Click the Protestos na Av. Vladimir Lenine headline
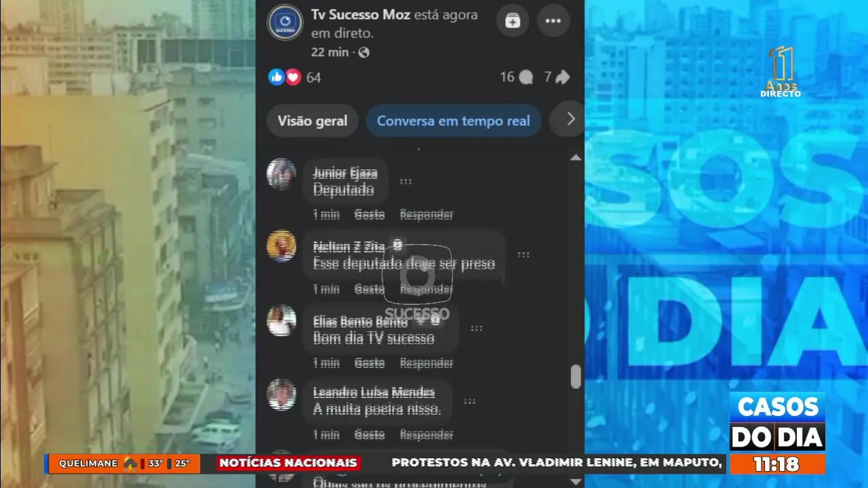 click(556, 463)
